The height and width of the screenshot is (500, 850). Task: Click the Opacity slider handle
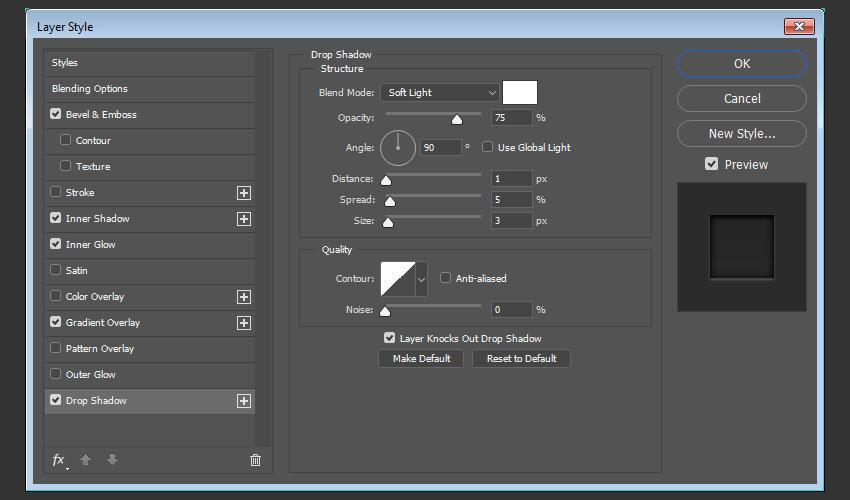457,120
